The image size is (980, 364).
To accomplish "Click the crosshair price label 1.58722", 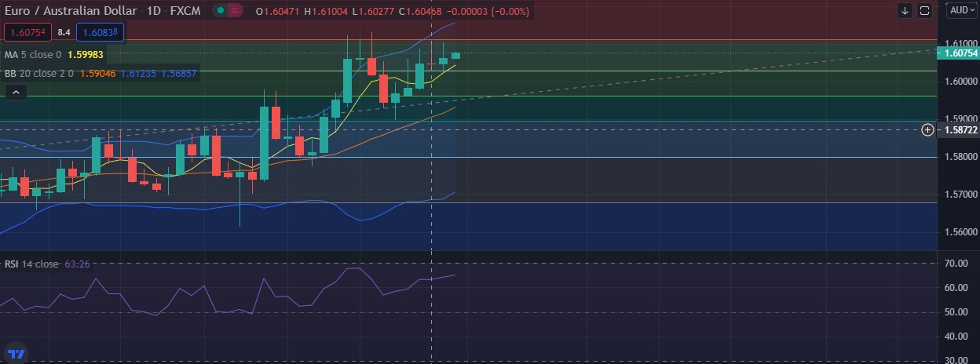I will coord(960,129).
